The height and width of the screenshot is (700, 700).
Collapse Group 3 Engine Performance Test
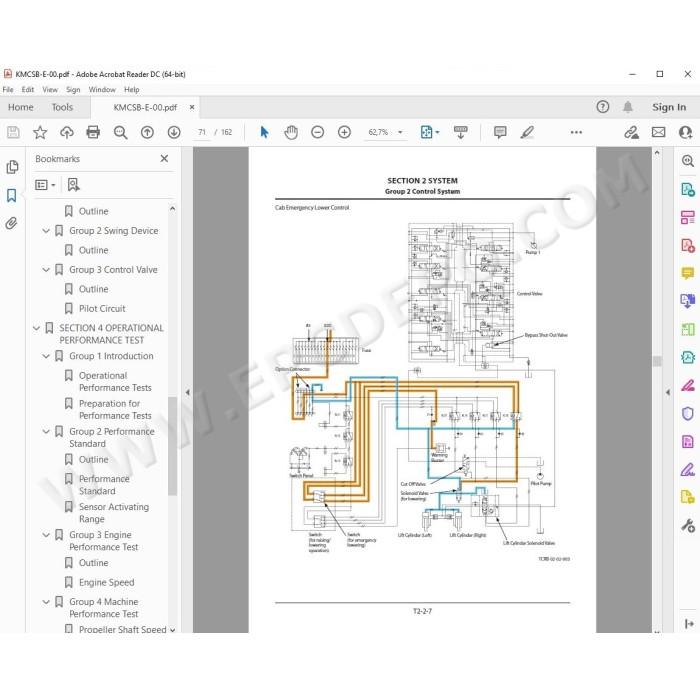click(x=46, y=535)
